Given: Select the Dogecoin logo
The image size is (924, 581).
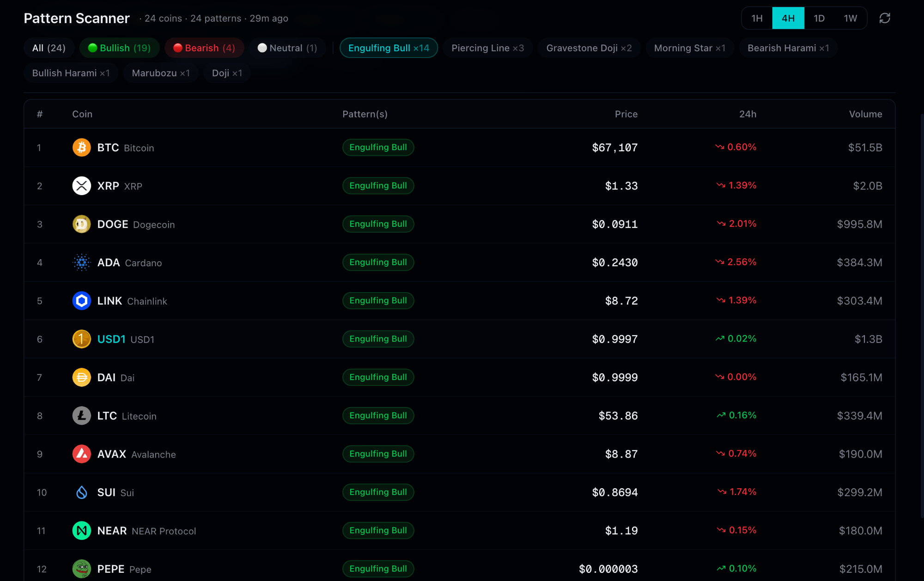Looking at the screenshot, I should tap(82, 224).
